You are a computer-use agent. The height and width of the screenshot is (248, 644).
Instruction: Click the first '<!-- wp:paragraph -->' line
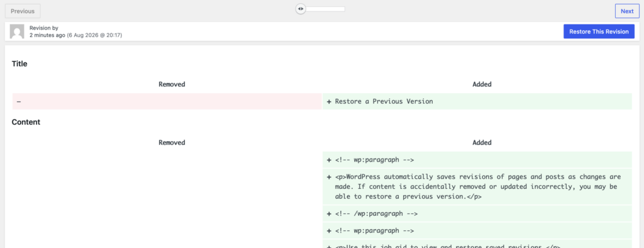click(477, 160)
